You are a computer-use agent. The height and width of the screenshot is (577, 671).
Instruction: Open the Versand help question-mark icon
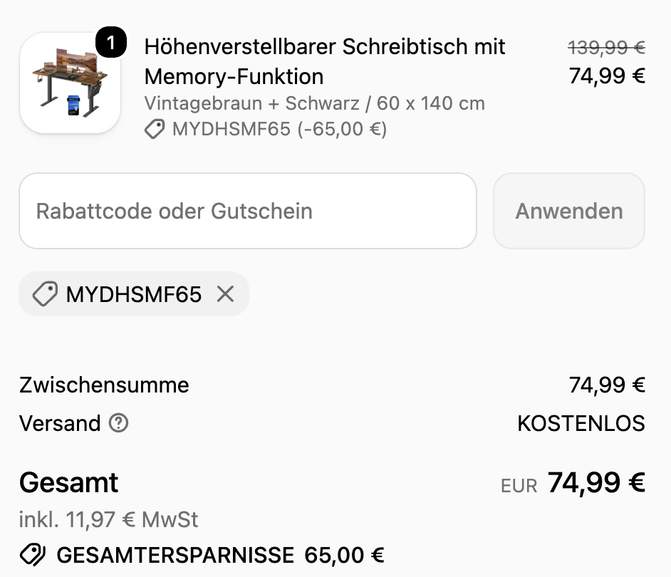pos(119,423)
